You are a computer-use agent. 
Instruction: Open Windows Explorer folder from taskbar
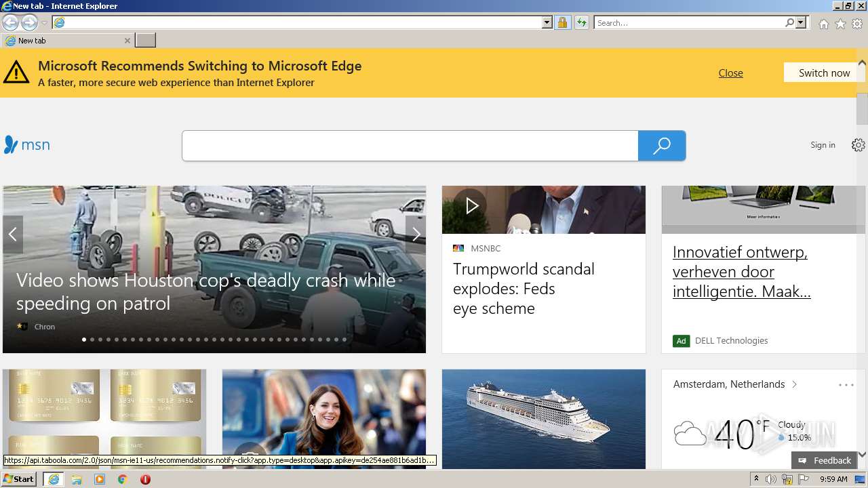point(77,479)
